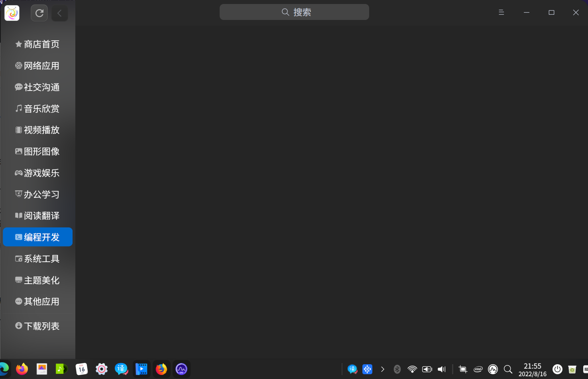Open the CPU monitor icon in the taskbar
588x379 pixels.
pyautogui.click(x=181, y=369)
